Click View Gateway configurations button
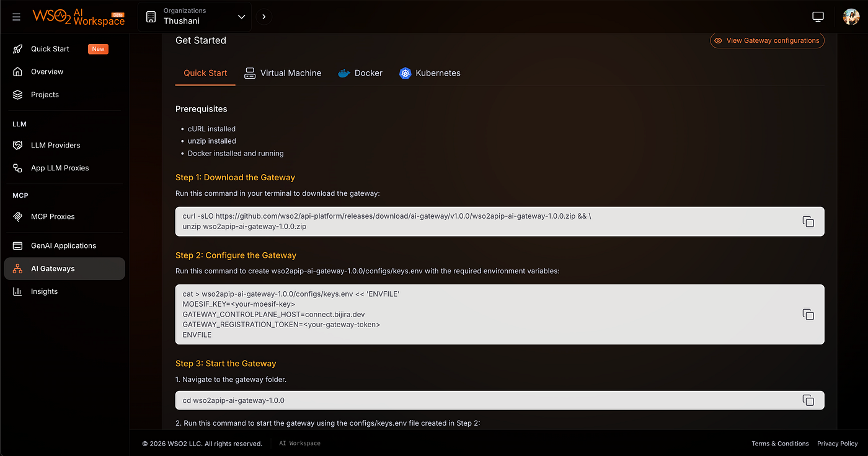Image resolution: width=868 pixels, height=456 pixels. (x=767, y=41)
